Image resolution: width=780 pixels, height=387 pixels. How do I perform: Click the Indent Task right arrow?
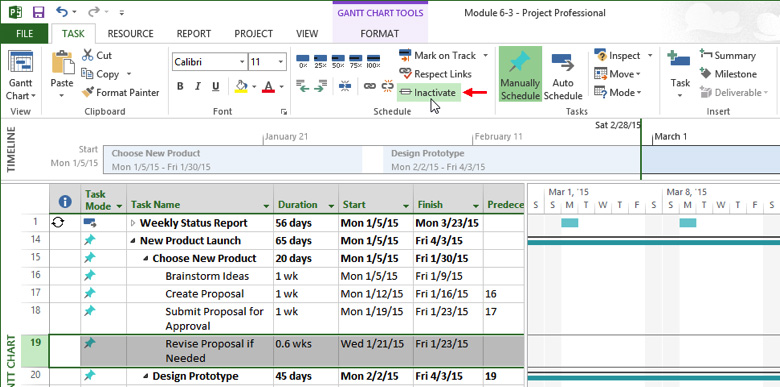pos(321,86)
